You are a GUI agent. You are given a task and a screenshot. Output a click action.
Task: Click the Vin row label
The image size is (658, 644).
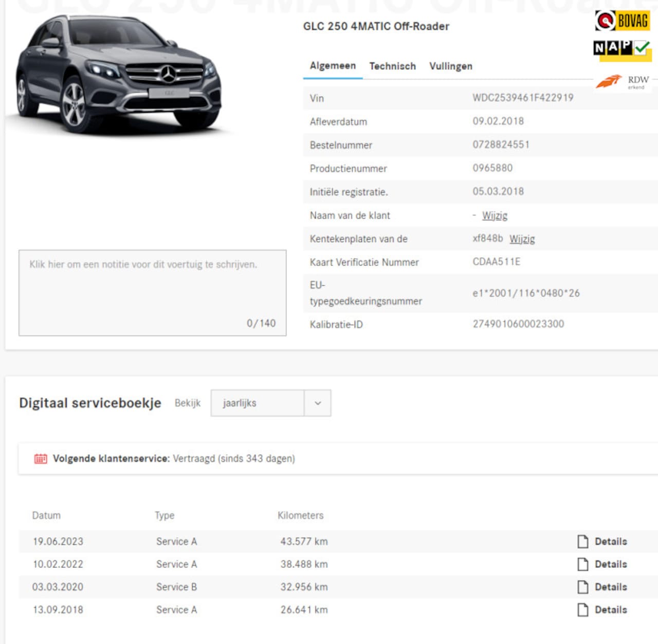(317, 98)
